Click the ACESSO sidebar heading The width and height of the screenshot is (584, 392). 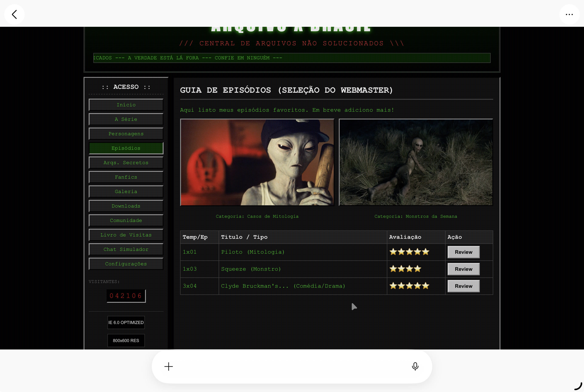point(126,87)
